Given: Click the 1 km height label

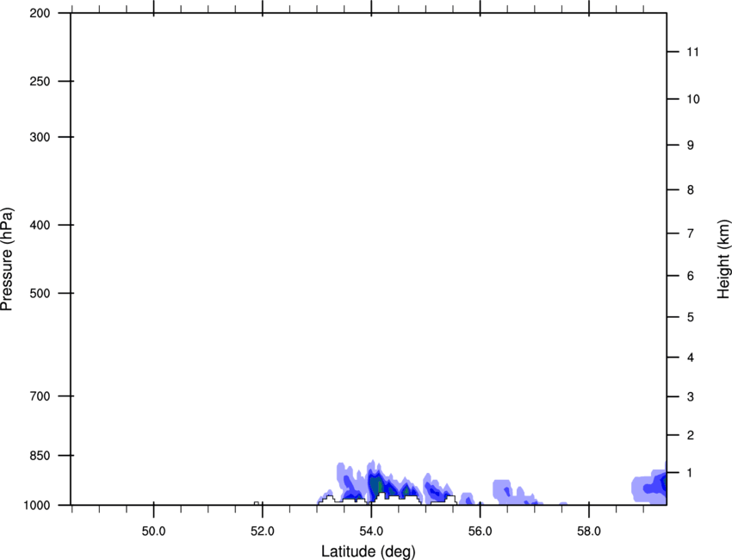Looking at the screenshot, I should [x=691, y=473].
